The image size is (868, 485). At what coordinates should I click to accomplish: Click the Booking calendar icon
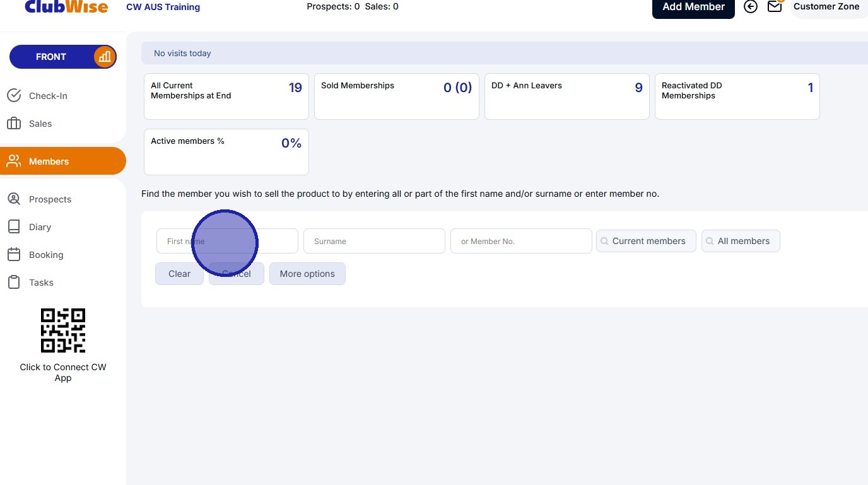[14, 255]
